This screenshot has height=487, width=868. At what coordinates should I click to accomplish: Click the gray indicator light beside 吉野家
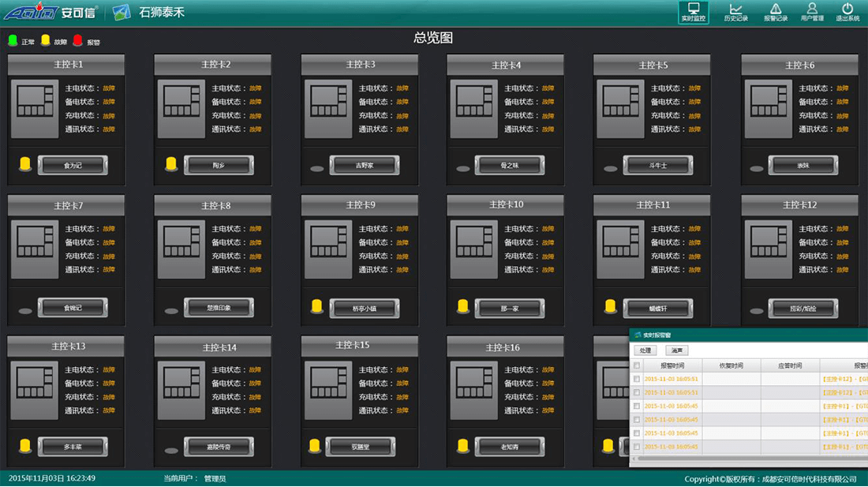point(316,169)
